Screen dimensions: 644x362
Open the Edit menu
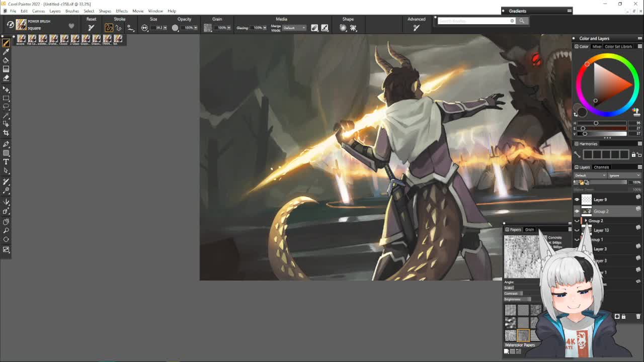(24, 11)
